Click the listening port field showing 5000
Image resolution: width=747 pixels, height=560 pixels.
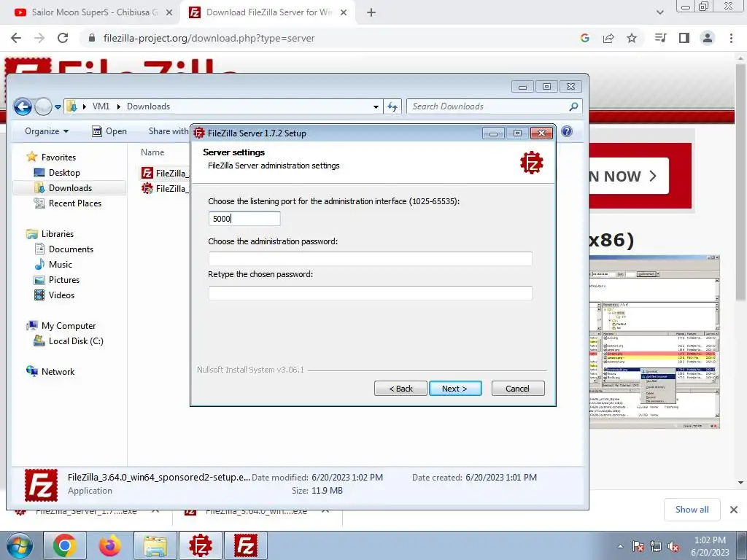(244, 219)
